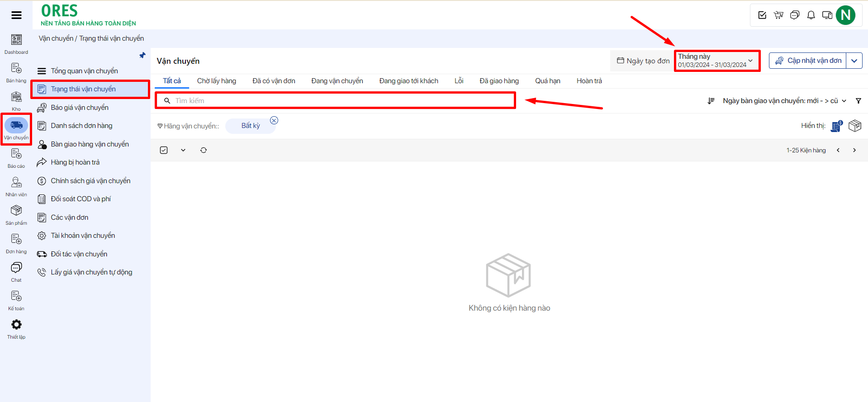The image size is (868, 402).
Task: Switch to the package box display view
Action: 854,126
